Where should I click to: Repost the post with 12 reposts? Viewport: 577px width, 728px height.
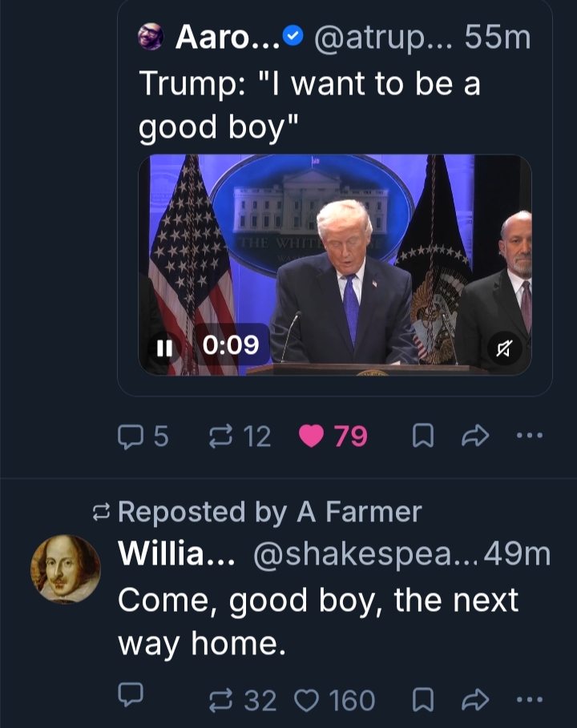click(219, 436)
